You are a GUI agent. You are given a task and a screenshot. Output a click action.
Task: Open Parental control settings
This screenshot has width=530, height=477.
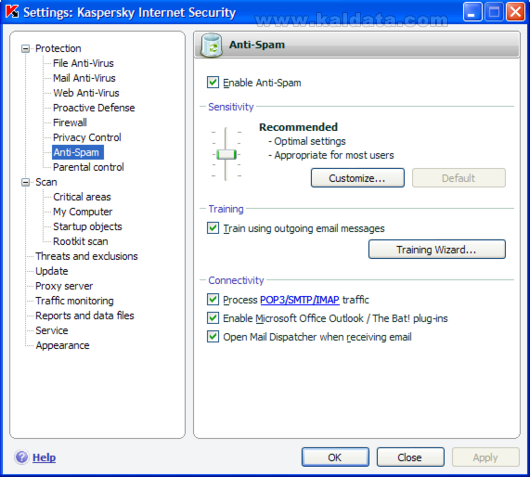89,167
